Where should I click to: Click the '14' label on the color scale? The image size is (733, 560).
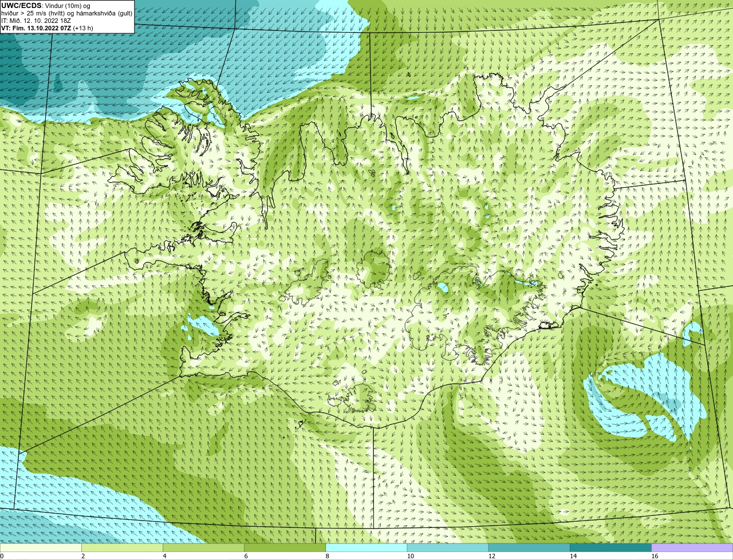click(573, 556)
